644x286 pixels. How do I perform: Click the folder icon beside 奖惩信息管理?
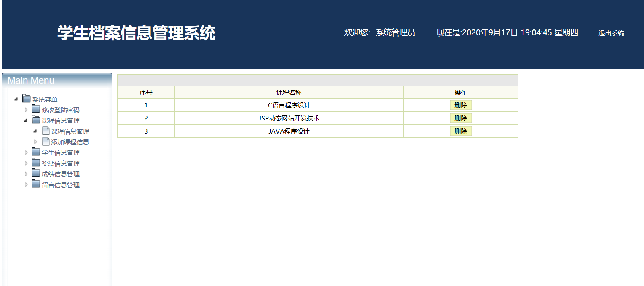(36, 163)
